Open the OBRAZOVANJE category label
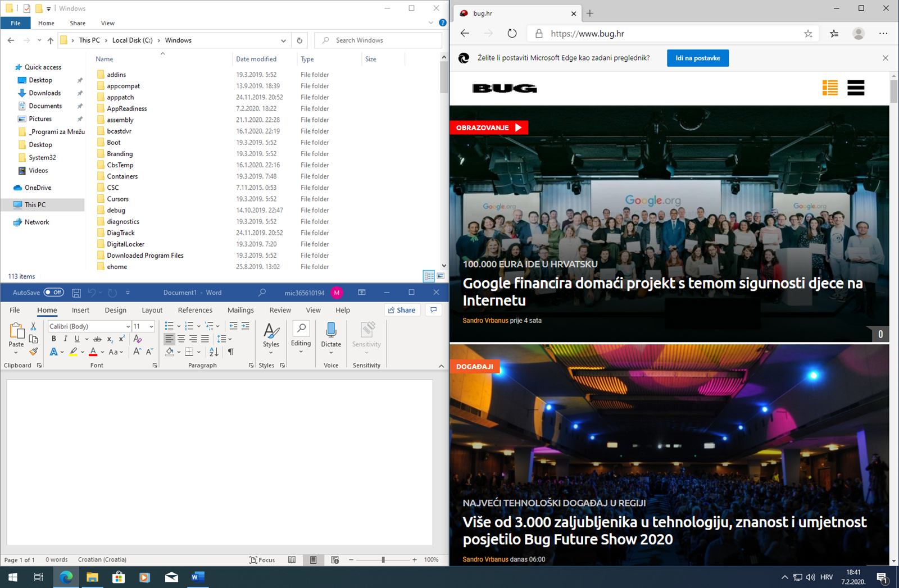 click(x=488, y=127)
